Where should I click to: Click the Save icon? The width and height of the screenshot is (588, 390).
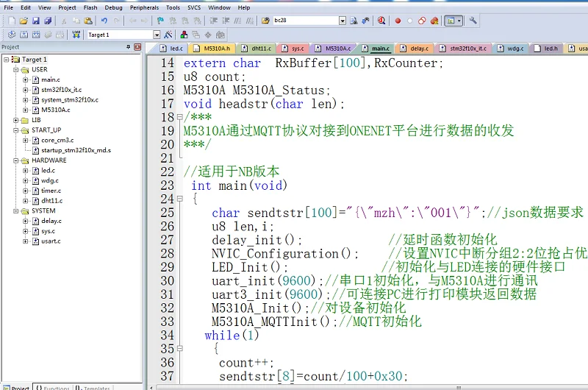coord(36,21)
